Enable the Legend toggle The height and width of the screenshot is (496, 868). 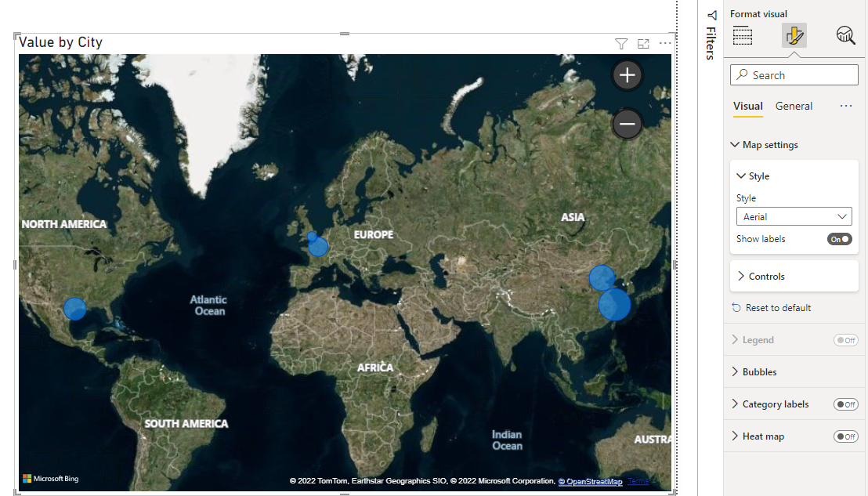846,340
